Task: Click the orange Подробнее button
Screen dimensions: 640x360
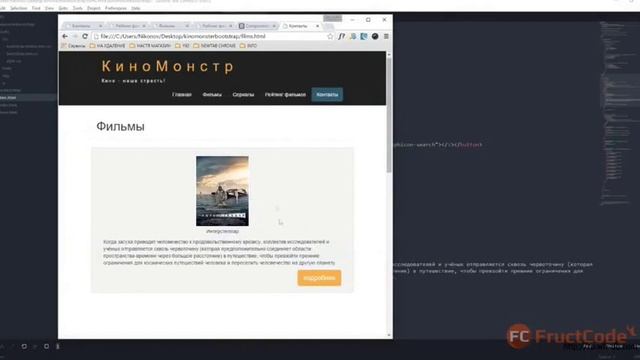Action: tap(319, 278)
